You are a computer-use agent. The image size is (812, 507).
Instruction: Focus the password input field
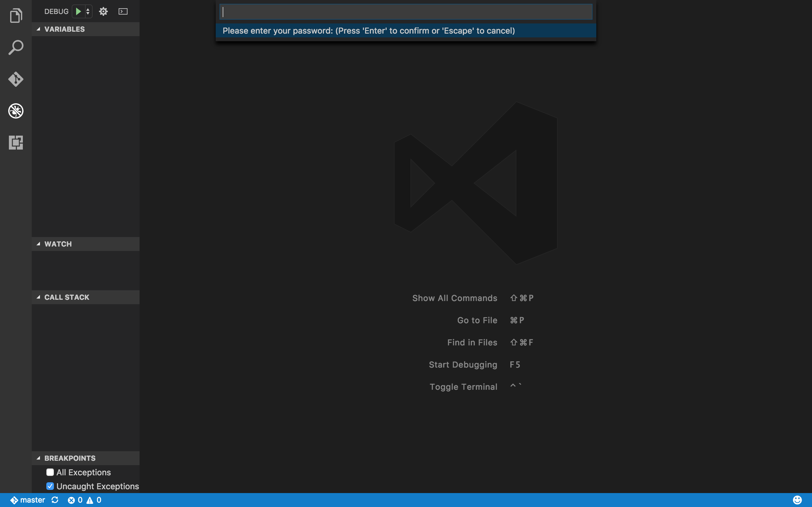pos(405,12)
